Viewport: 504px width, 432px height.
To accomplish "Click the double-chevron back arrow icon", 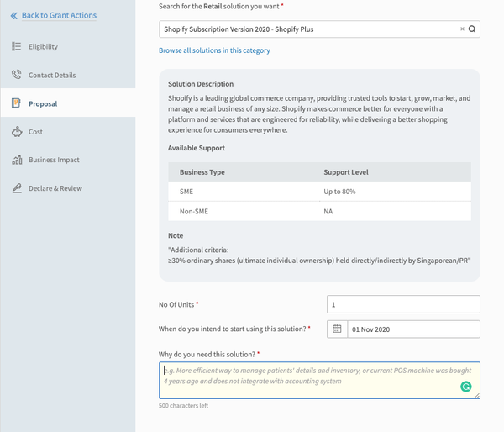I will click(13, 16).
